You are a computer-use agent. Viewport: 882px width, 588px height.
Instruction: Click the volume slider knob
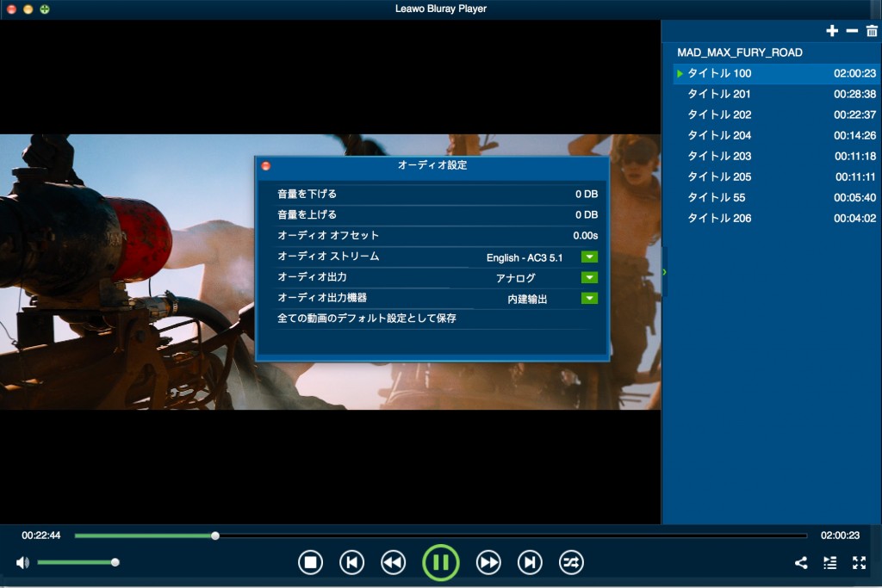click(x=115, y=562)
